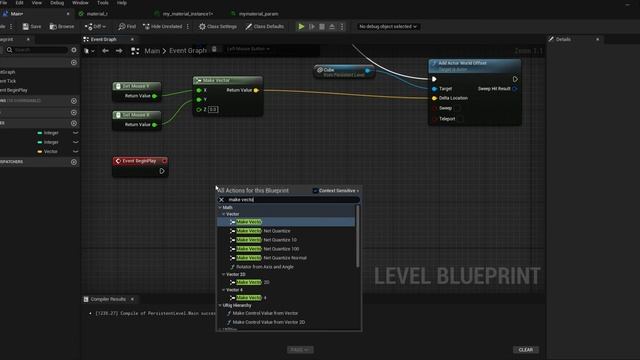Image resolution: width=640 pixels, height=360 pixels.
Task: Click the graph navigate forward arrow
Action: [119, 51]
